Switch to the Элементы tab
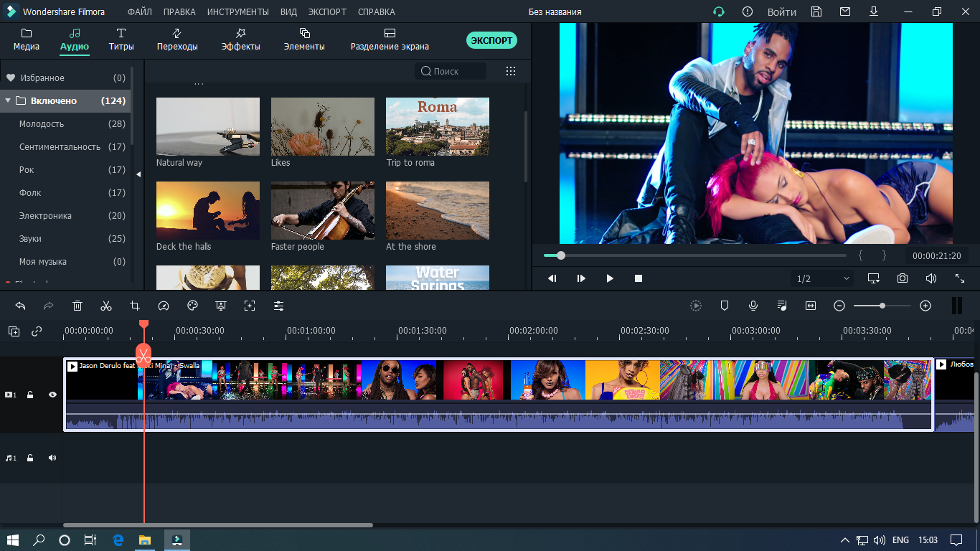The width and height of the screenshot is (980, 551). coord(304,39)
